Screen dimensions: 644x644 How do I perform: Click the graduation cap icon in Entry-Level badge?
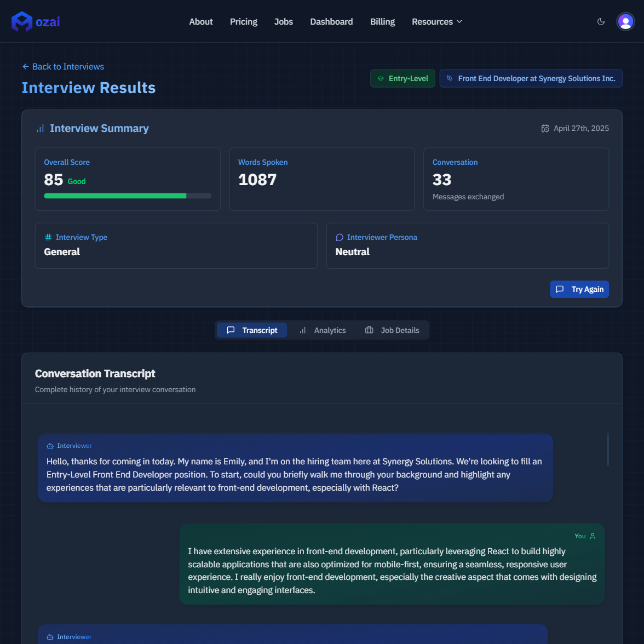tap(381, 78)
